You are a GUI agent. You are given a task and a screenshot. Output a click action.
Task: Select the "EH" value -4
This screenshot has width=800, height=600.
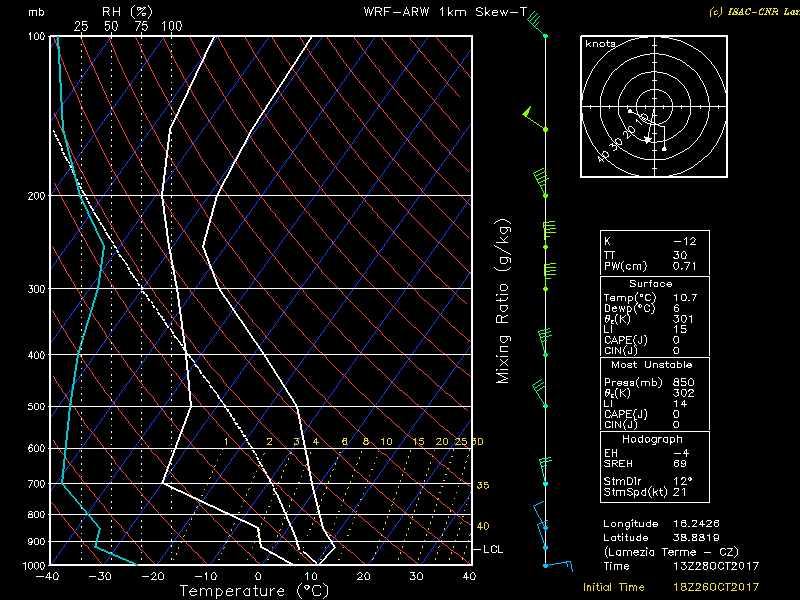pos(681,453)
